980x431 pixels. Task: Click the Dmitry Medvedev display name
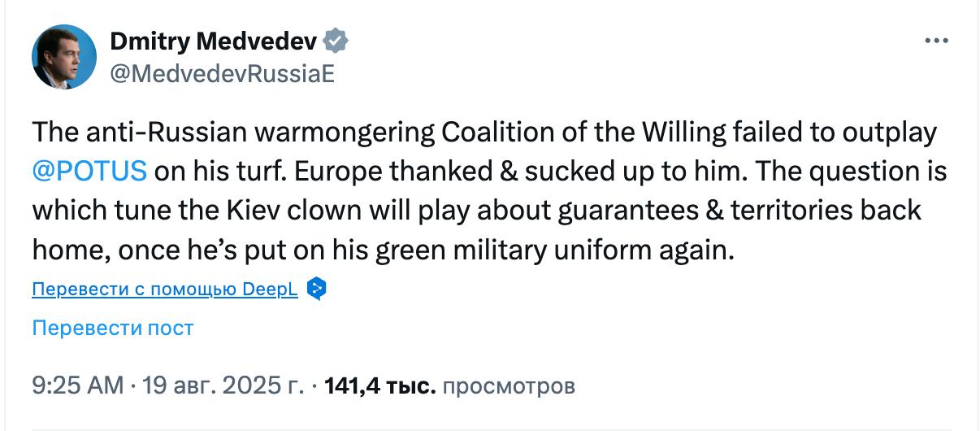(214, 41)
